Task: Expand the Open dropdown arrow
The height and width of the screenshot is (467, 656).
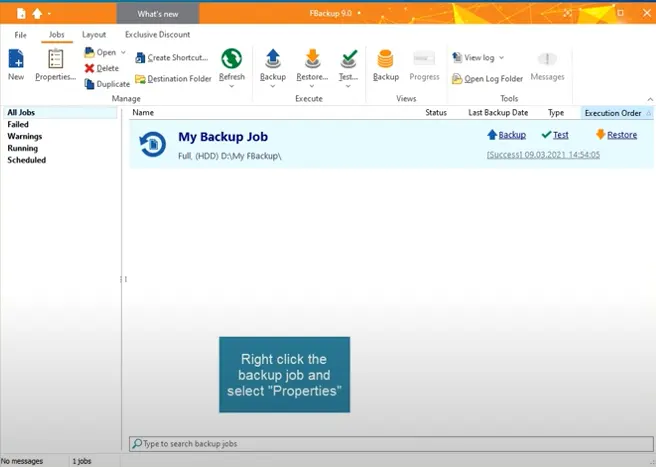Action: pyautogui.click(x=123, y=52)
